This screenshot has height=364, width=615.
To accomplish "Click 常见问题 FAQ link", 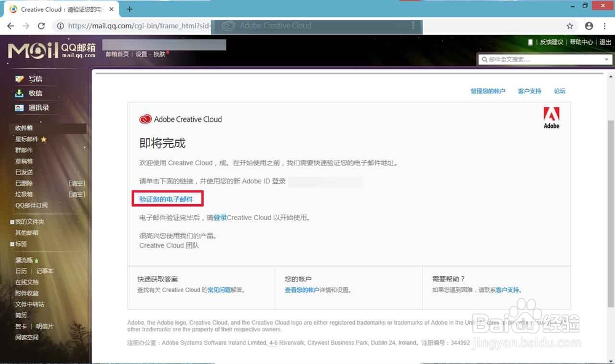I will coord(220,290).
